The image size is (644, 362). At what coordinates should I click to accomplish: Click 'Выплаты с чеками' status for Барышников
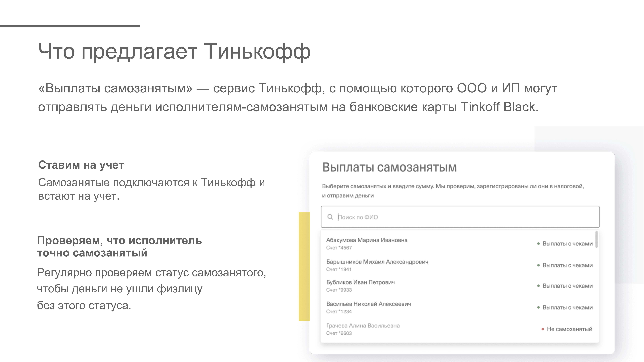coord(567,265)
